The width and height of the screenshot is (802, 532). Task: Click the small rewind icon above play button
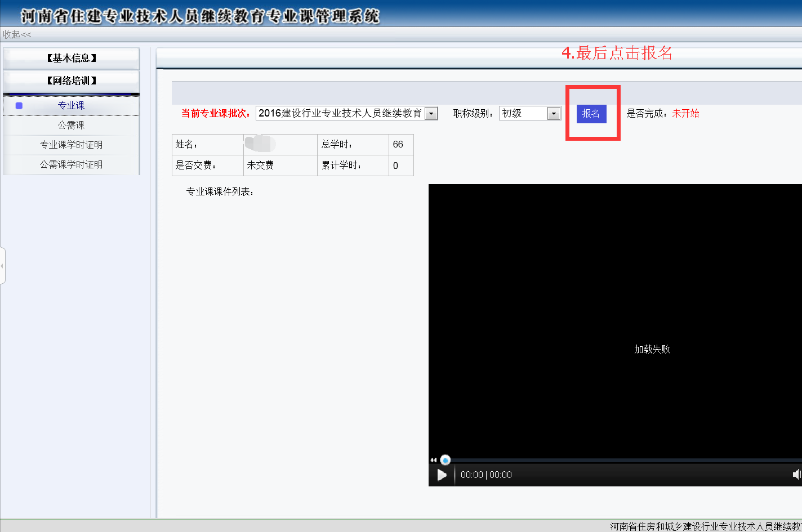point(433,460)
